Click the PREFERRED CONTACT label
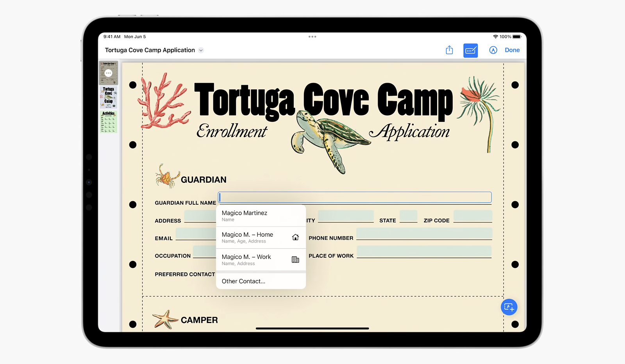 point(185,274)
